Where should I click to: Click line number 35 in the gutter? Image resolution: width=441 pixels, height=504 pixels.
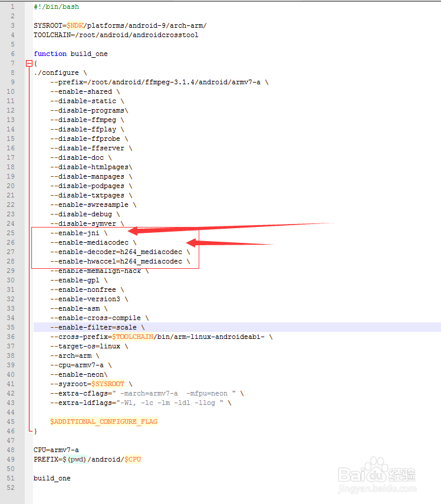11,327
